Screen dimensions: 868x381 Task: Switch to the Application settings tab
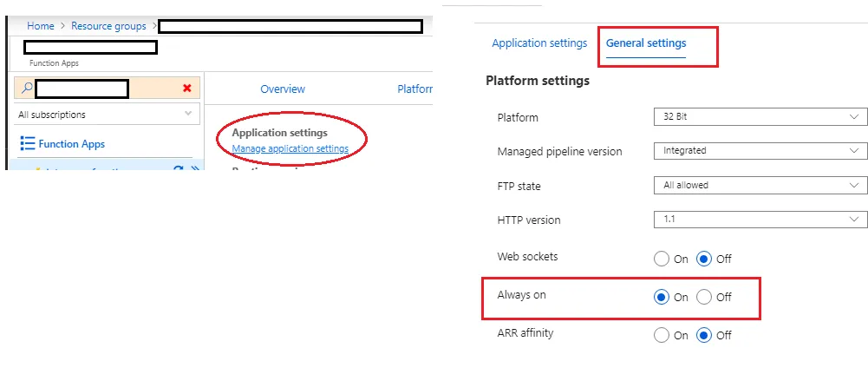pos(539,43)
